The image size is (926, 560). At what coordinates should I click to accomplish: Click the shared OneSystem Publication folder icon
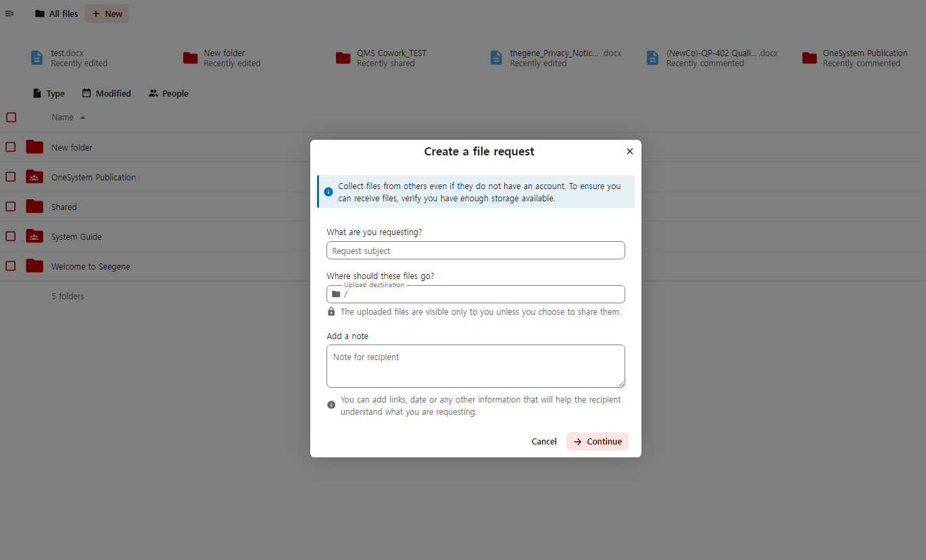click(34, 177)
